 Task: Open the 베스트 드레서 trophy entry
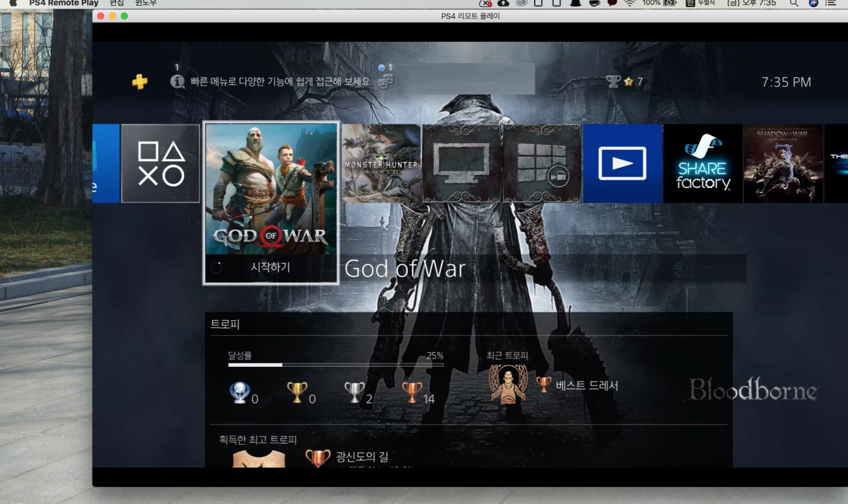pyautogui.click(x=577, y=385)
